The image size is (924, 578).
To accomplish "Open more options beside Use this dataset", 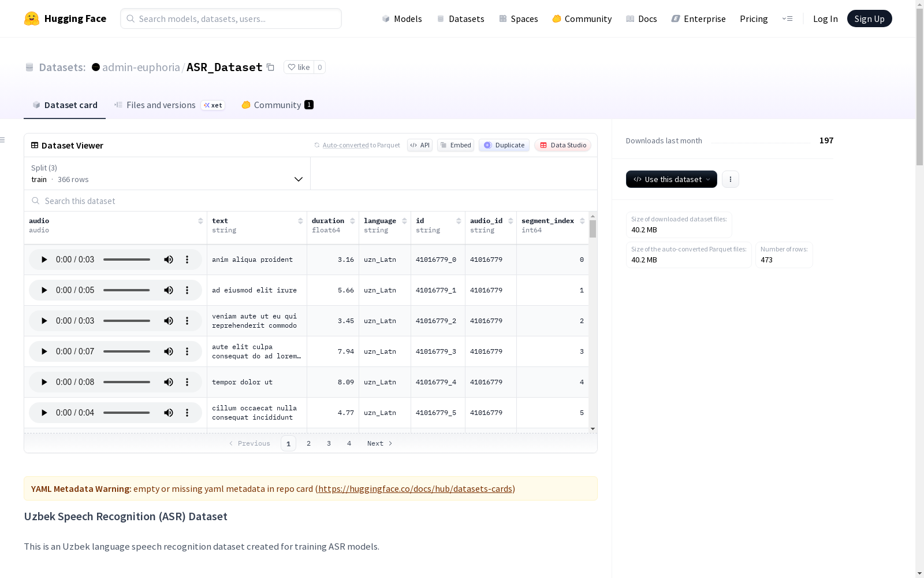I will (731, 179).
